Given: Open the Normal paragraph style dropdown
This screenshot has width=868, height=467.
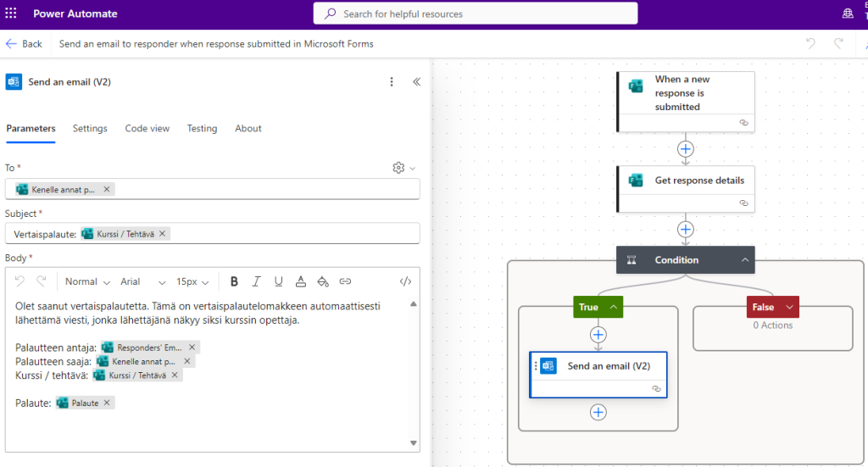Looking at the screenshot, I should pos(87,281).
